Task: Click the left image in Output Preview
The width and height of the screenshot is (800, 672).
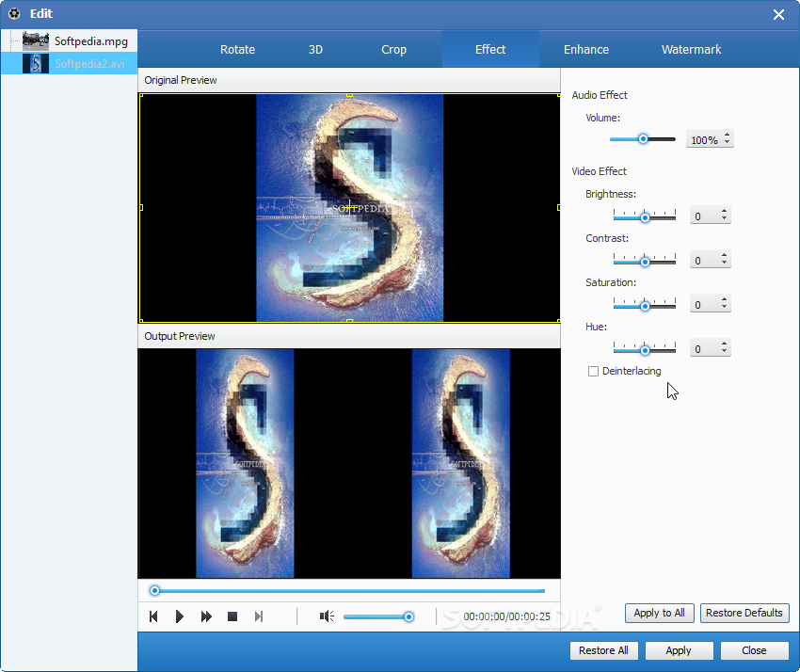Action: [x=245, y=463]
